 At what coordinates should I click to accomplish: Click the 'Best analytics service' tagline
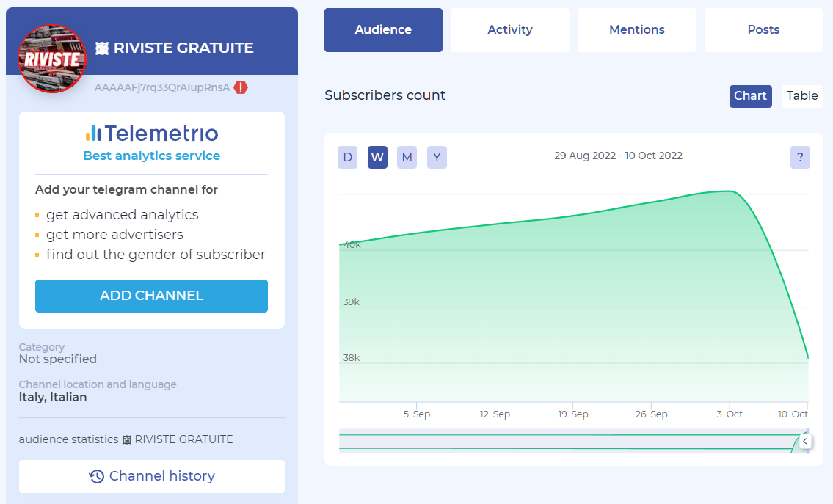(x=151, y=156)
